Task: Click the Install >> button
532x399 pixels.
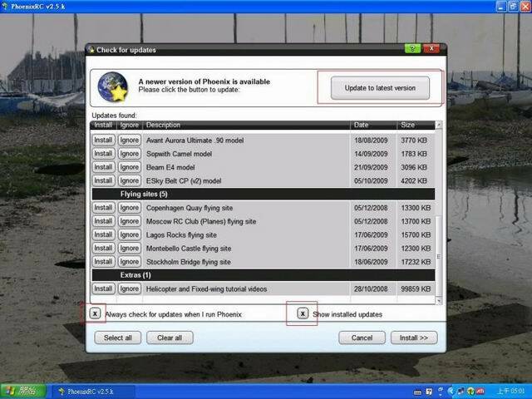Action: click(414, 337)
